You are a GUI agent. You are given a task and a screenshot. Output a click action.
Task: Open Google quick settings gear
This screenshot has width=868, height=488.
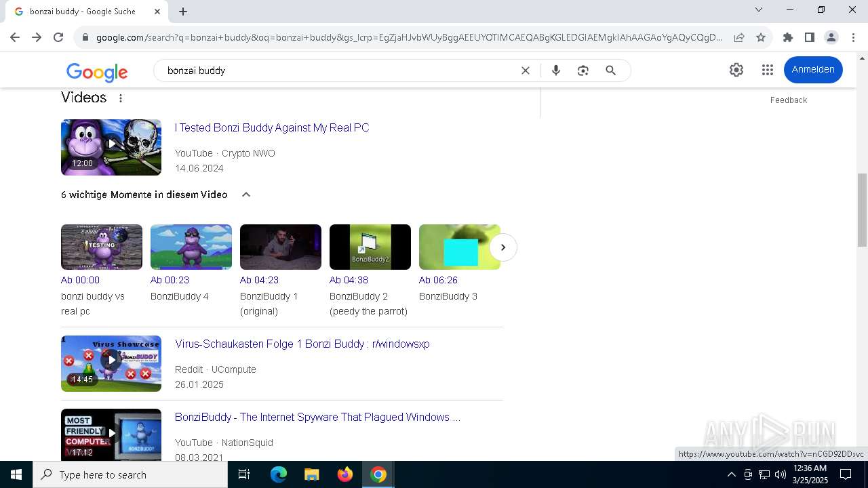(736, 70)
